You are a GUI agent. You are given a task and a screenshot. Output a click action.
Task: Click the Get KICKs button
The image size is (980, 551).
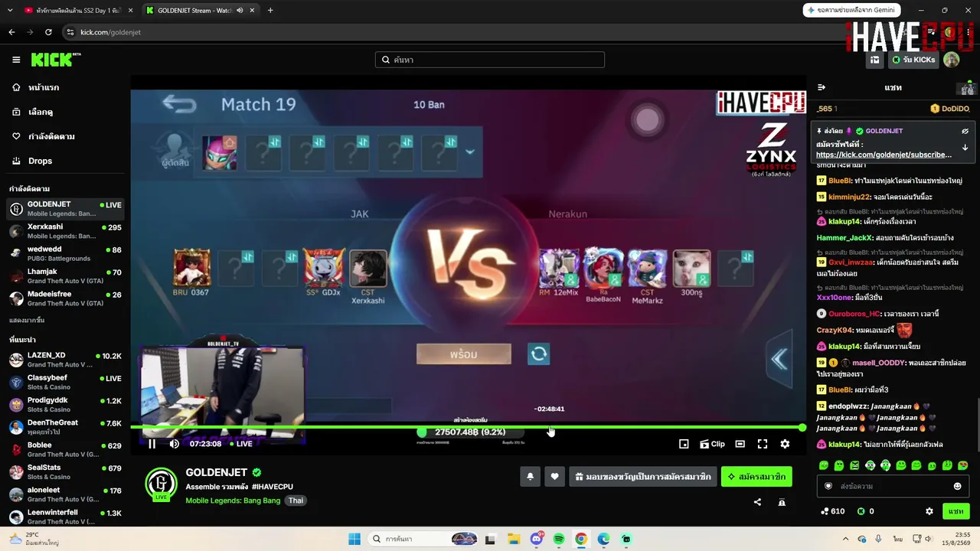[x=913, y=60]
